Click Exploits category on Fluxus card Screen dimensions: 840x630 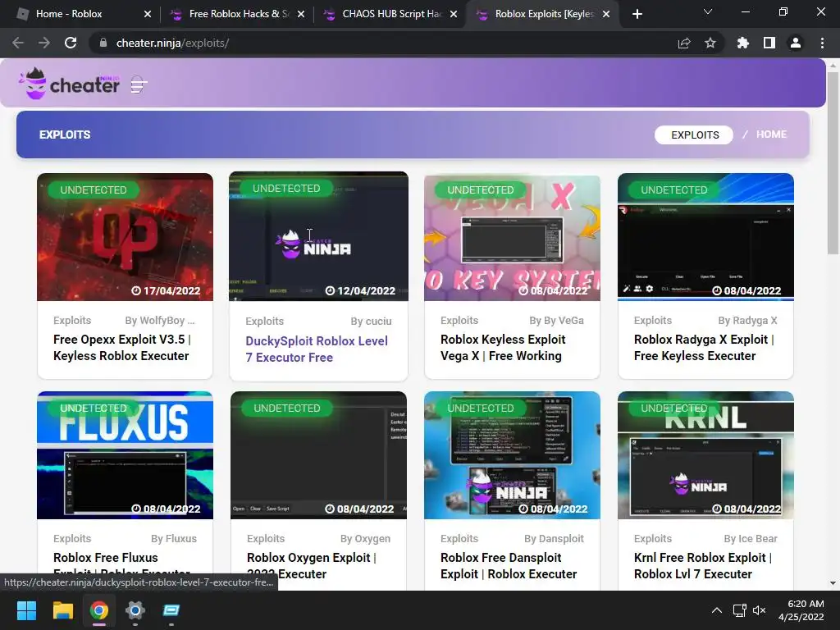click(72, 538)
